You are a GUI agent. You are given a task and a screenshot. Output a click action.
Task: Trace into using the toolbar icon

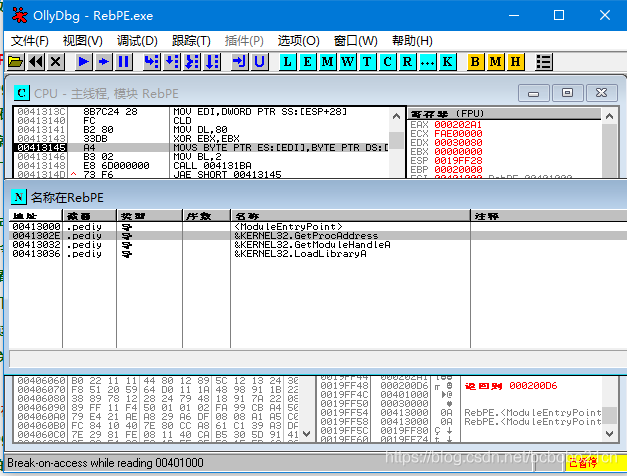click(x=192, y=62)
